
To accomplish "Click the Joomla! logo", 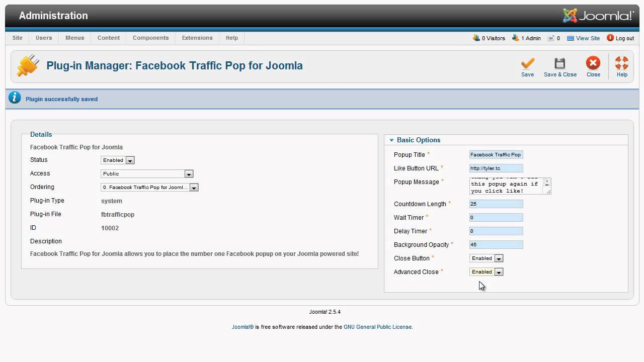I will [598, 16].
